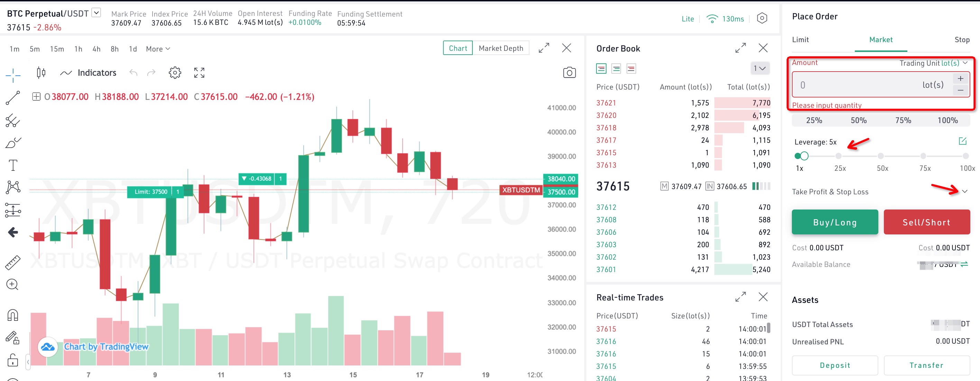Click Deposit button in Assets section
The height and width of the screenshot is (381, 980).
coord(834,364)
